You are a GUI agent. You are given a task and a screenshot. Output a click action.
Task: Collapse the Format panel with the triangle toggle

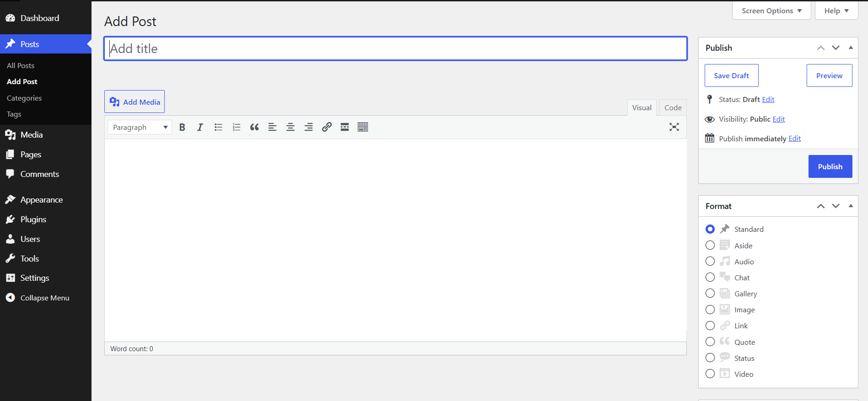(851, 206)
